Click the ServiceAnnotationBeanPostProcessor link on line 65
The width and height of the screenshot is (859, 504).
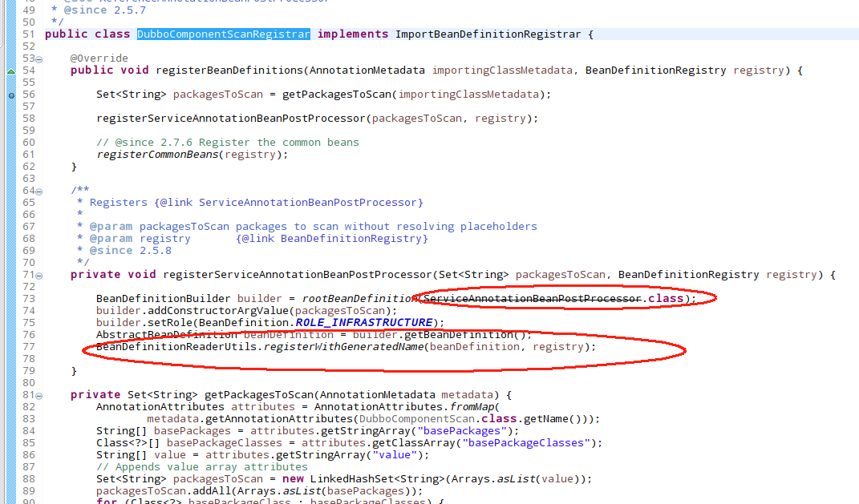(x=308, y=203)
